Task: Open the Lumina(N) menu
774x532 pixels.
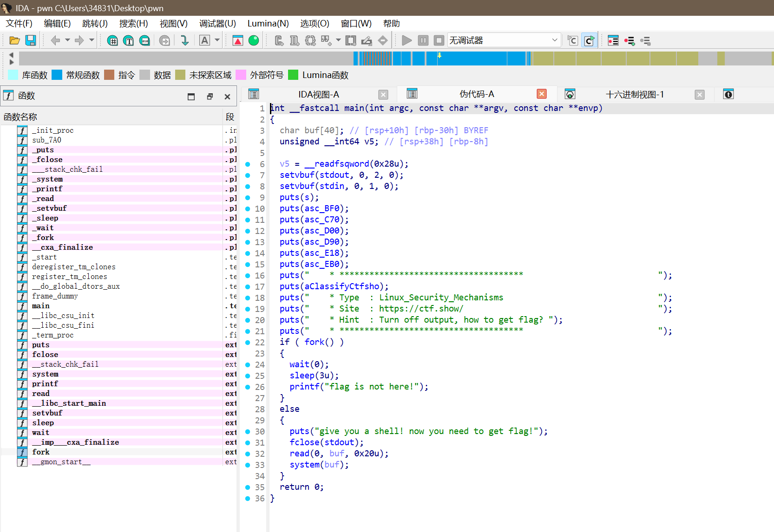Action: pyautogui.click(x=268, y=23)
